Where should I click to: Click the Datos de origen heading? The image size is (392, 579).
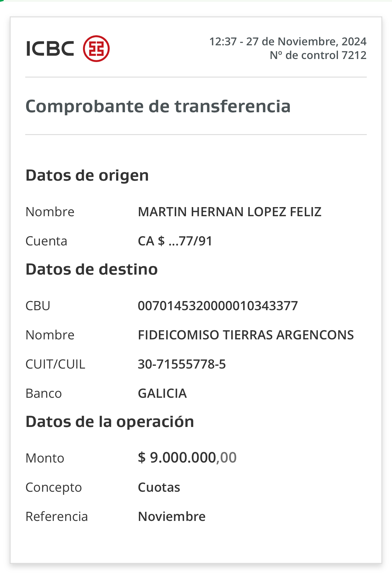point(87,175)
